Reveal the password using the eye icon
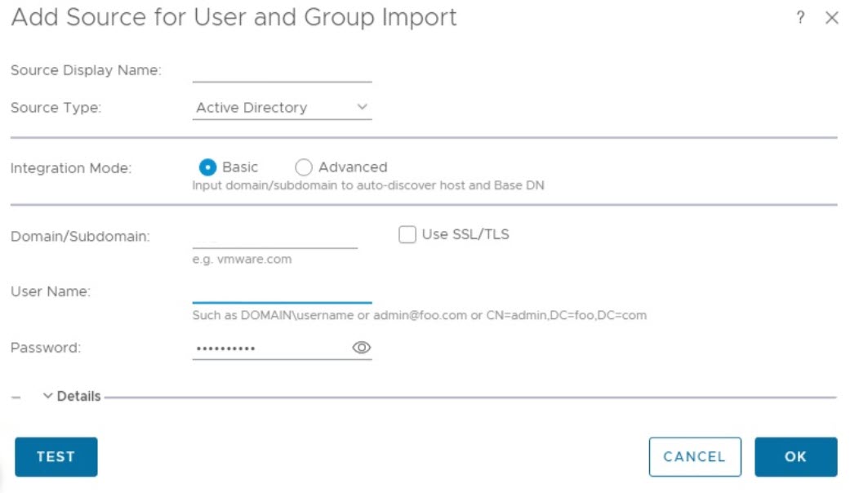The width and height of the screenshot is (868, 493). pyautogui.click(x=362, y=348)
